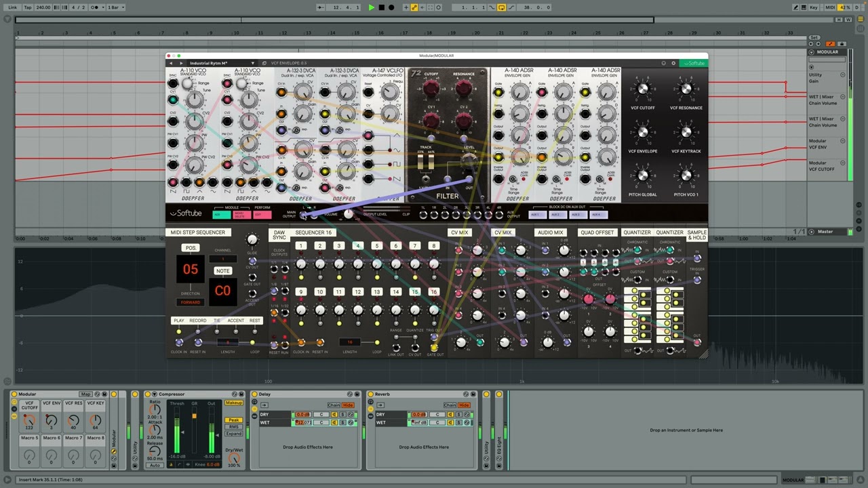868x488 pixels.
Task: Toggle AUX 1 DC block button
Action: click(536, 215)
